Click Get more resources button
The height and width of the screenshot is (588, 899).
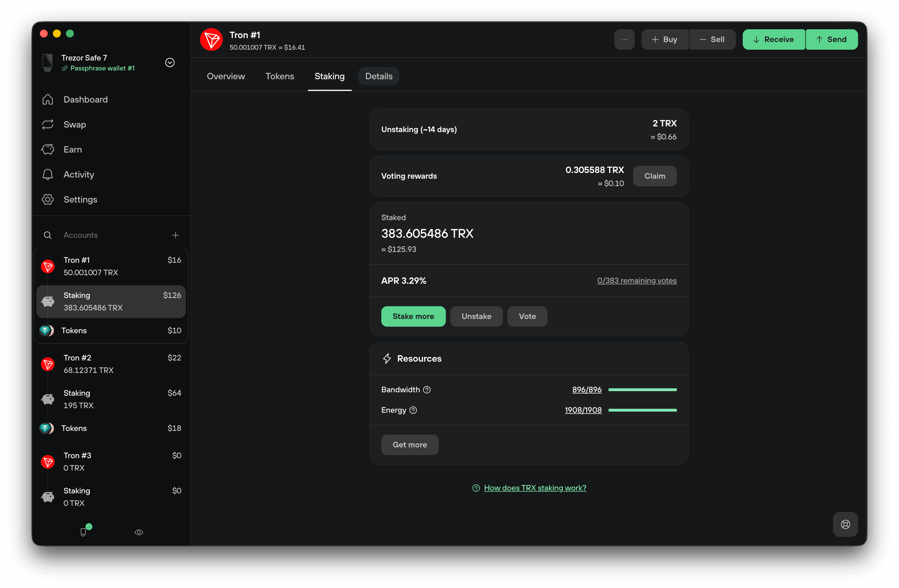[410, 445]
